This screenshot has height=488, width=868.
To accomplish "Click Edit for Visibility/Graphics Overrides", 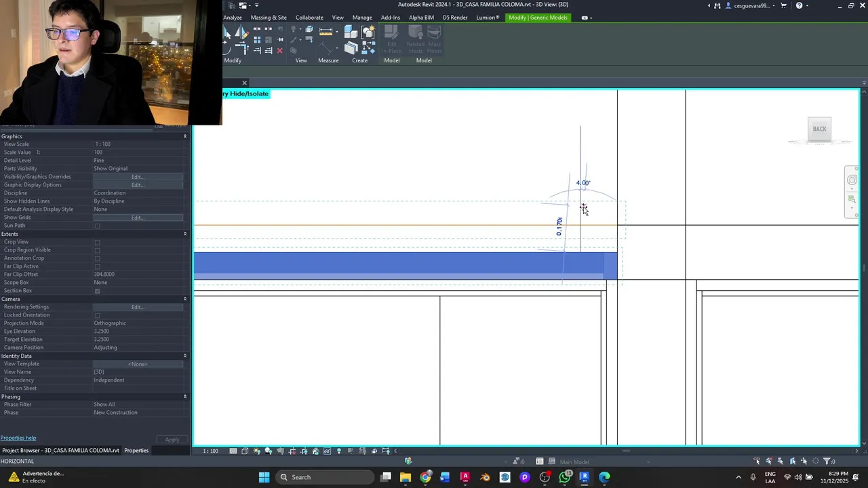I will 138,177.
